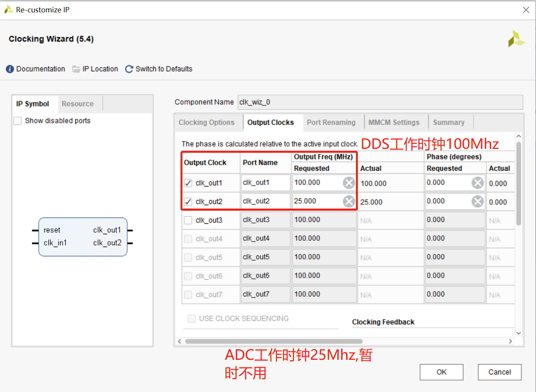This screenshot has width=536, height=392.
Task: Close the Re-customize IP dialog
Action: pos(526,10)
